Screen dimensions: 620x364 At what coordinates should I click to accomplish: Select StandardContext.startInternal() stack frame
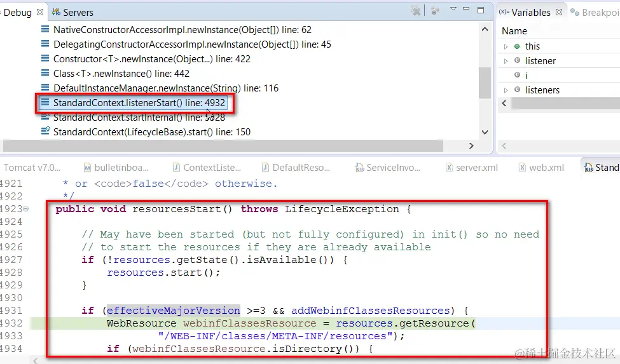139,118
